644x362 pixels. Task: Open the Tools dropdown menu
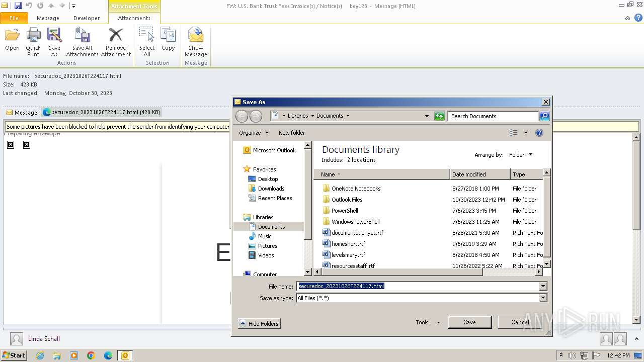coord(428,322)
